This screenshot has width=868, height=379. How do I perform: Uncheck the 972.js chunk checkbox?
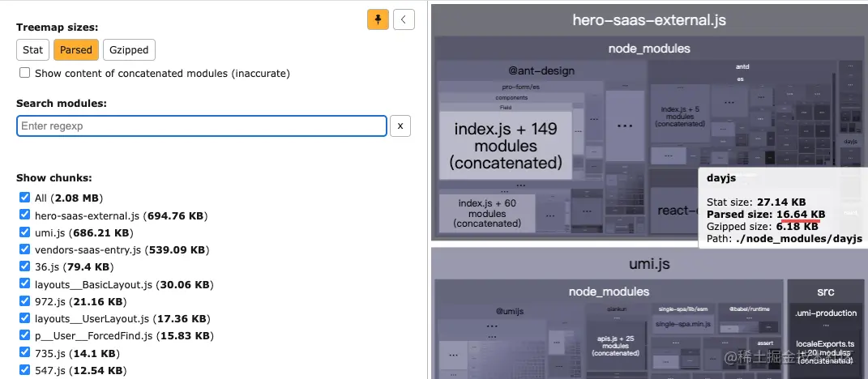click(24, 301)
